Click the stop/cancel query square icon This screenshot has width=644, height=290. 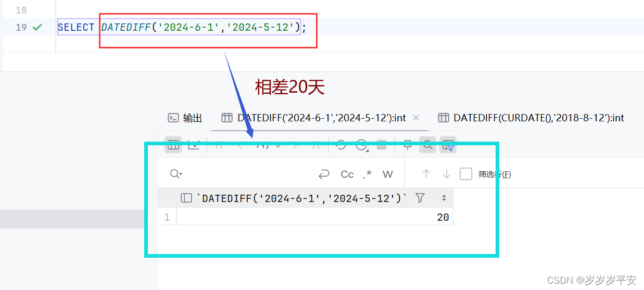382,145
